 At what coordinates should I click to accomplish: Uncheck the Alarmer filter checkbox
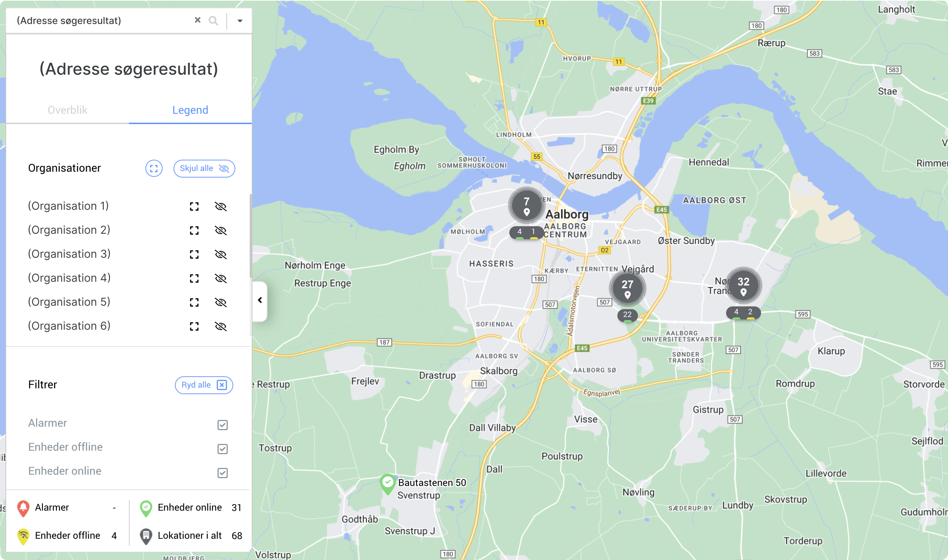(222, 425)
